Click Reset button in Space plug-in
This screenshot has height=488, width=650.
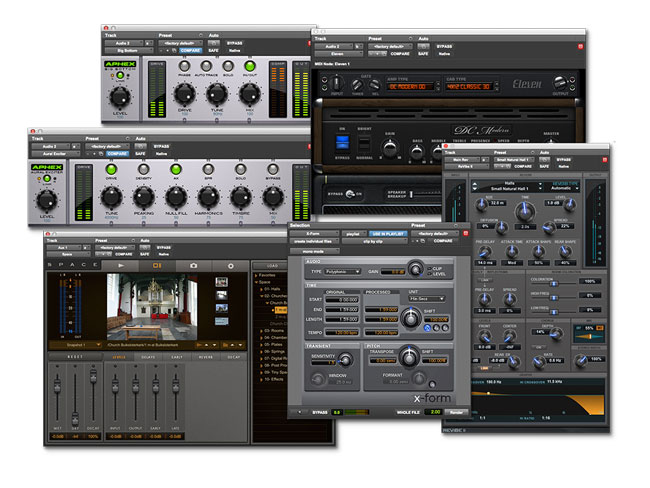point(75,357)
